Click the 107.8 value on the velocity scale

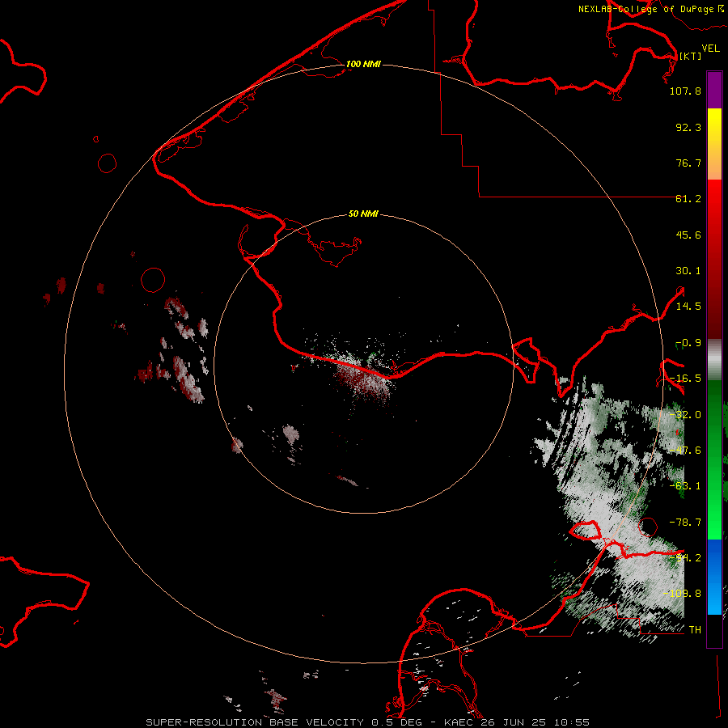tap(685, 91)
